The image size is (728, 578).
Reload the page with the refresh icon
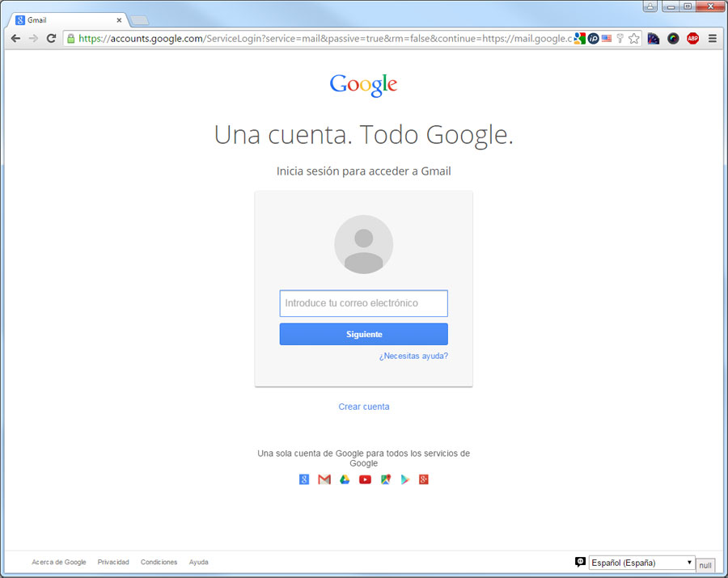(51, 39)
